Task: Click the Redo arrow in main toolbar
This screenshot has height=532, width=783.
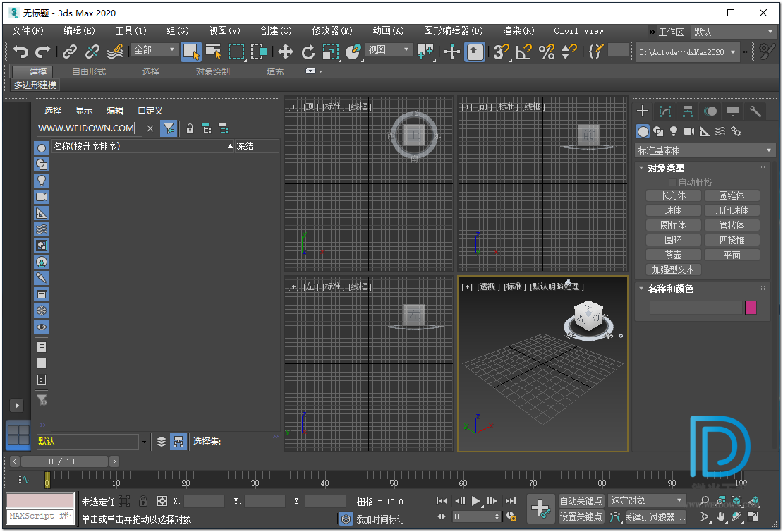Action: [43, 52]
